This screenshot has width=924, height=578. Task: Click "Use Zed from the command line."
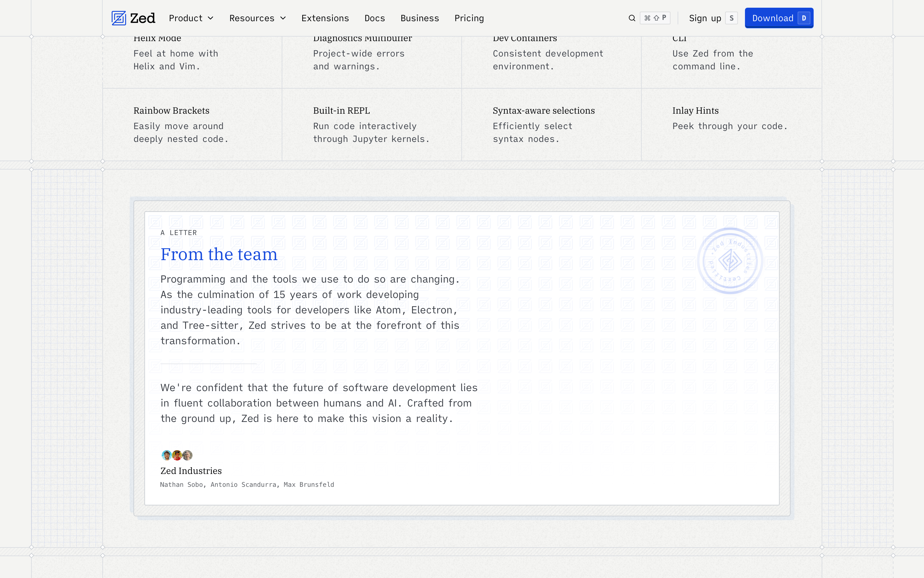[713, 60]
